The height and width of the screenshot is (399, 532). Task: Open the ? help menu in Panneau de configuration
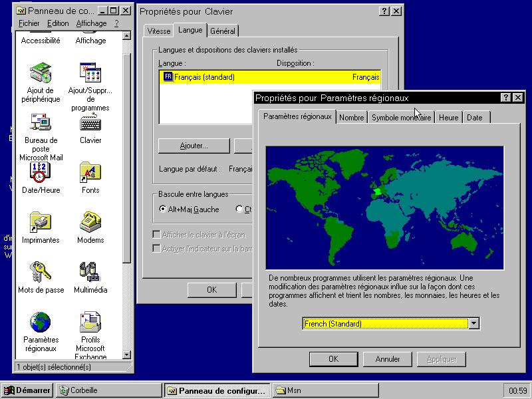[116, 23]
